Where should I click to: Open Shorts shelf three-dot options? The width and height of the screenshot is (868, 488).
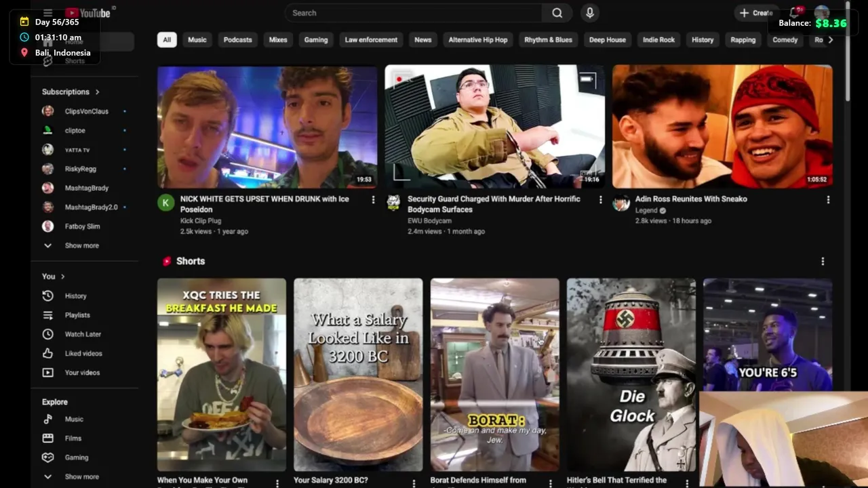[x=823, y=262]
